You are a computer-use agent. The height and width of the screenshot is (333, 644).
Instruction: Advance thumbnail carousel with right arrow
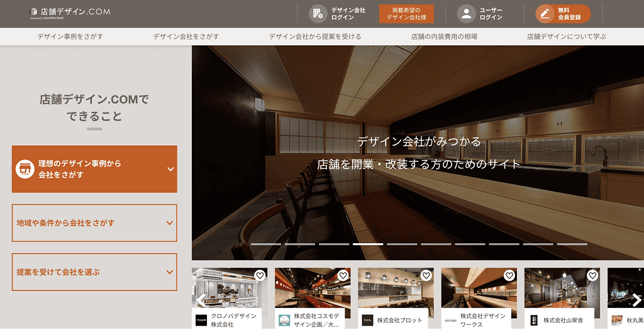636,300
